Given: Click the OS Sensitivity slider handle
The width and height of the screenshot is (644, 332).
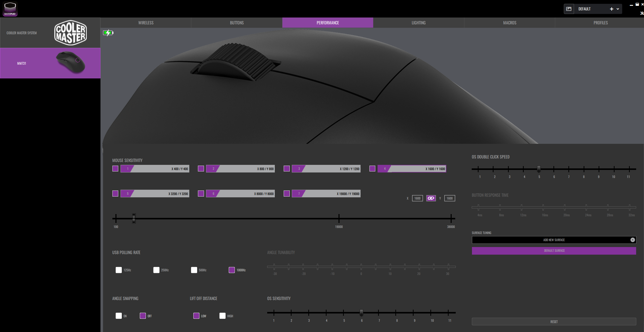Looking at the screenshot, I should tap(361, 312).
